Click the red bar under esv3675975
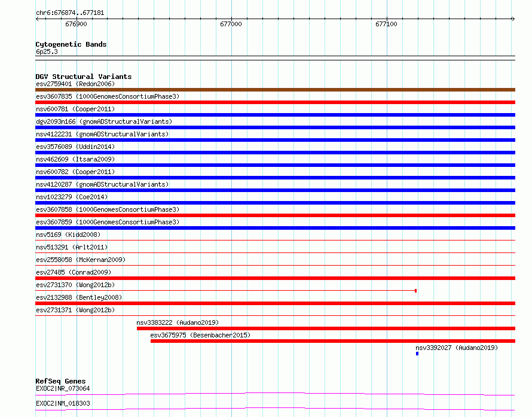Screen dimensions: 532x417 [x=333, y=341]
